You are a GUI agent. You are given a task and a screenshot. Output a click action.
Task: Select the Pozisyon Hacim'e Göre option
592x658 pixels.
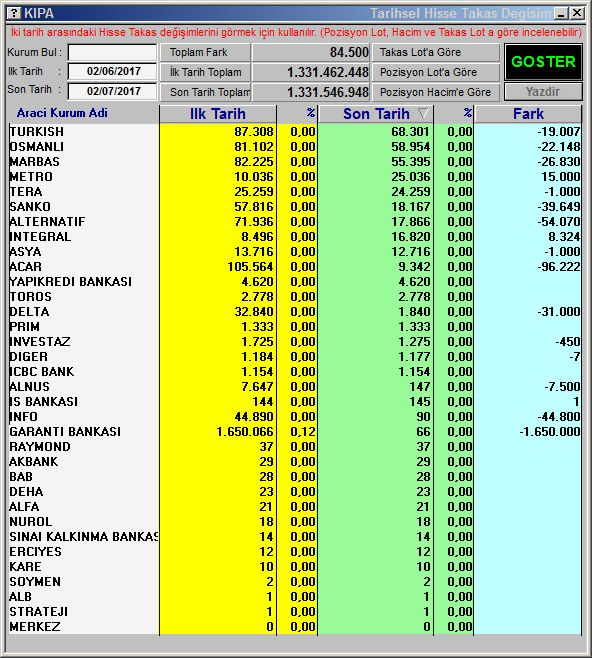coord(436,92)
